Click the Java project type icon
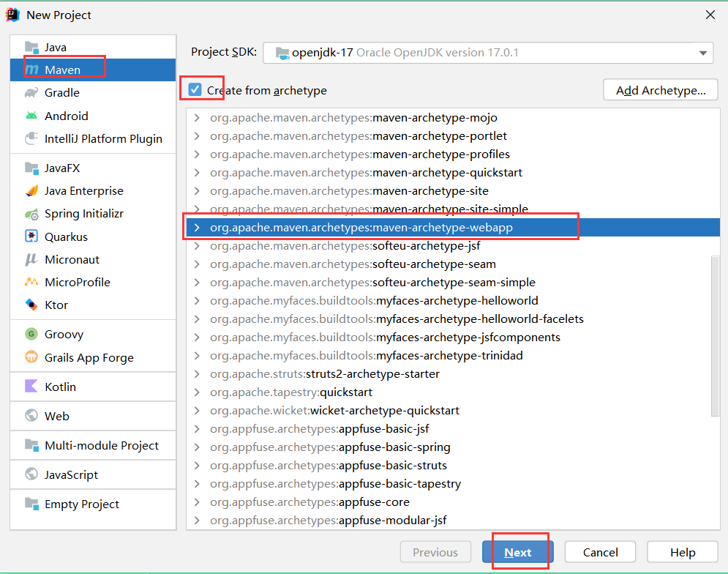 [31, 48]
